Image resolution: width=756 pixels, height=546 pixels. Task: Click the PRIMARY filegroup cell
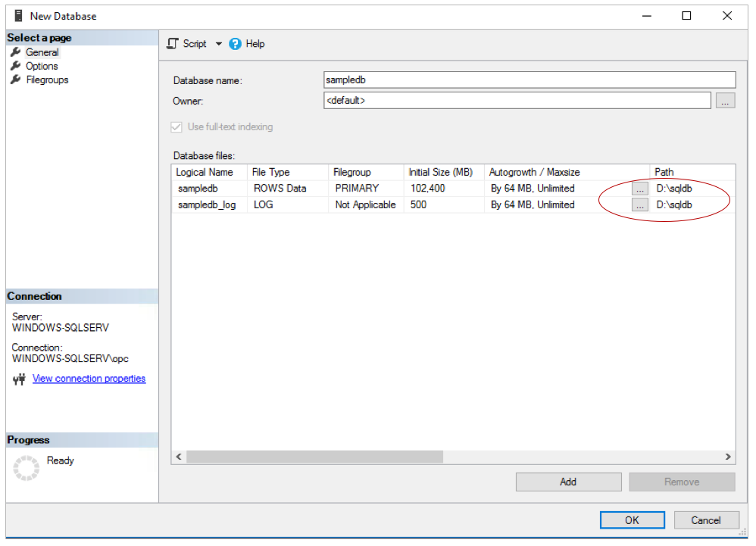tap(366, 189)
